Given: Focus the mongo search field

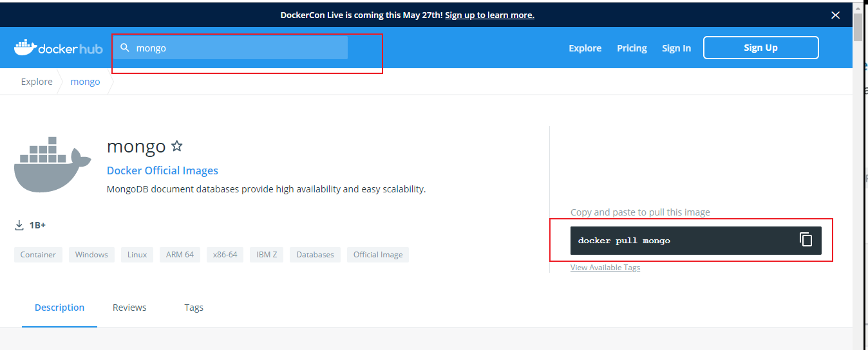Looking at the screenshot, I should click(x=230, y=48).
